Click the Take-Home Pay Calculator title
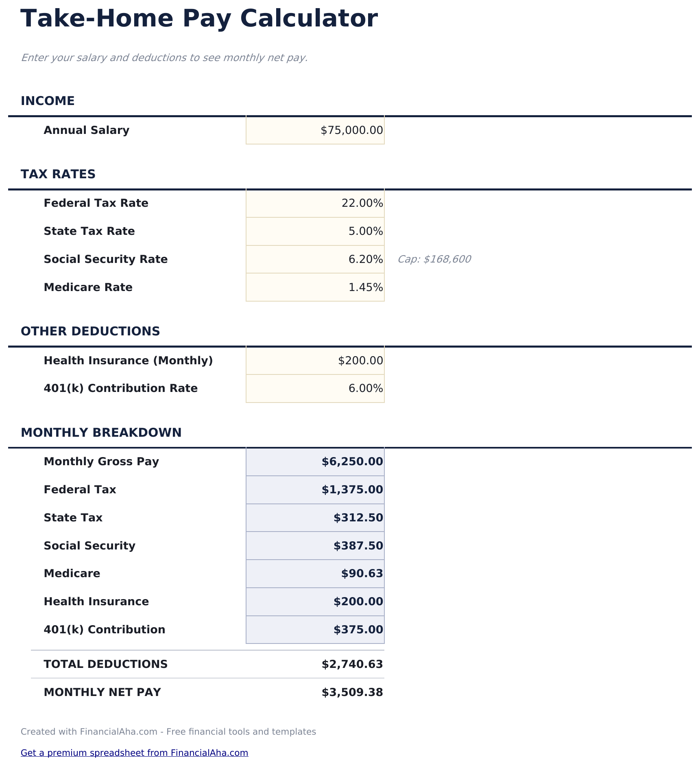 pyautogui.click(x=199, y=19)
